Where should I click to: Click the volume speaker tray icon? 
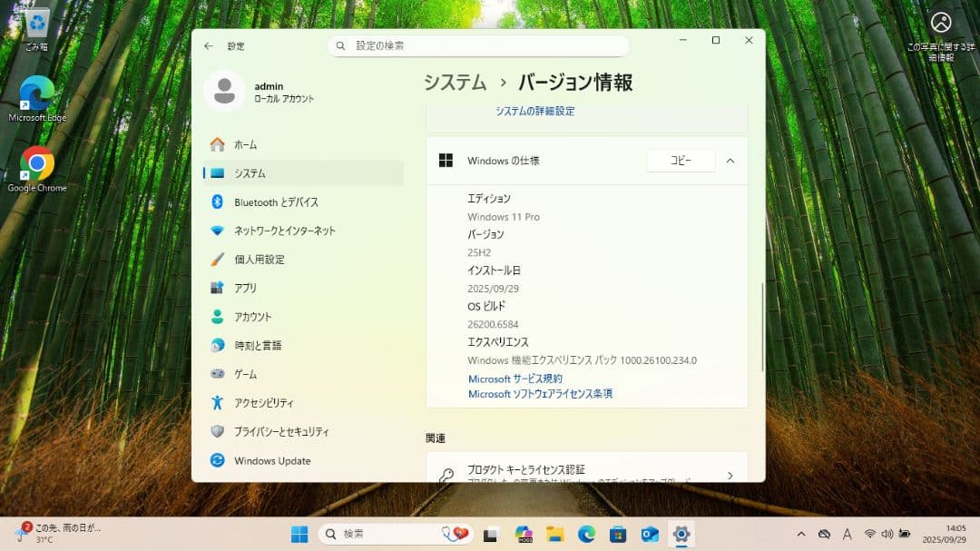point(887,534)
